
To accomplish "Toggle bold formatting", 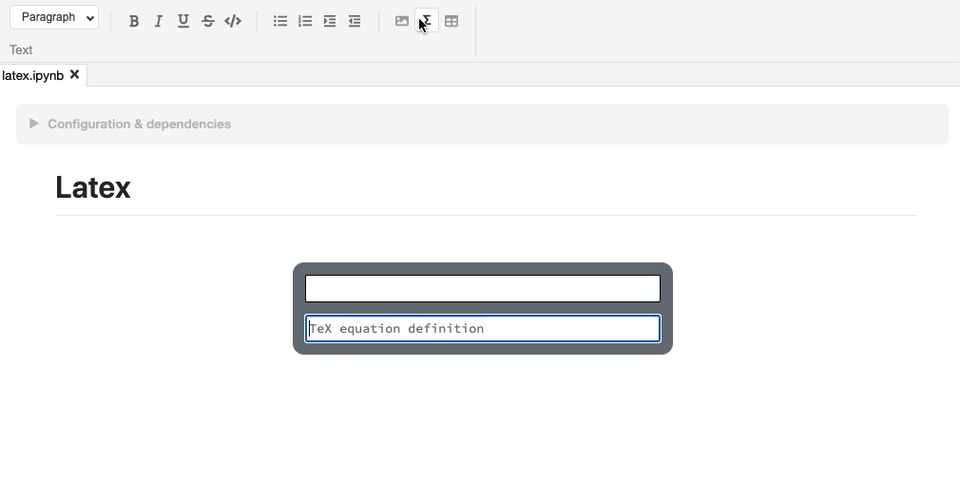I will 133,21.
